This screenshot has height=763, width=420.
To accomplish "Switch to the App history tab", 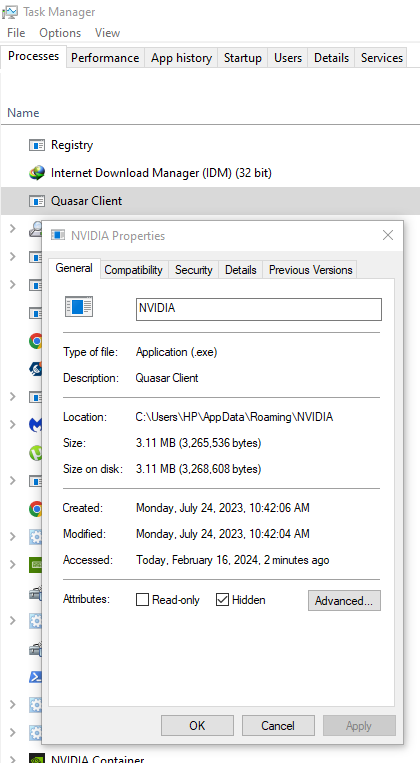I will coord(181,58).
